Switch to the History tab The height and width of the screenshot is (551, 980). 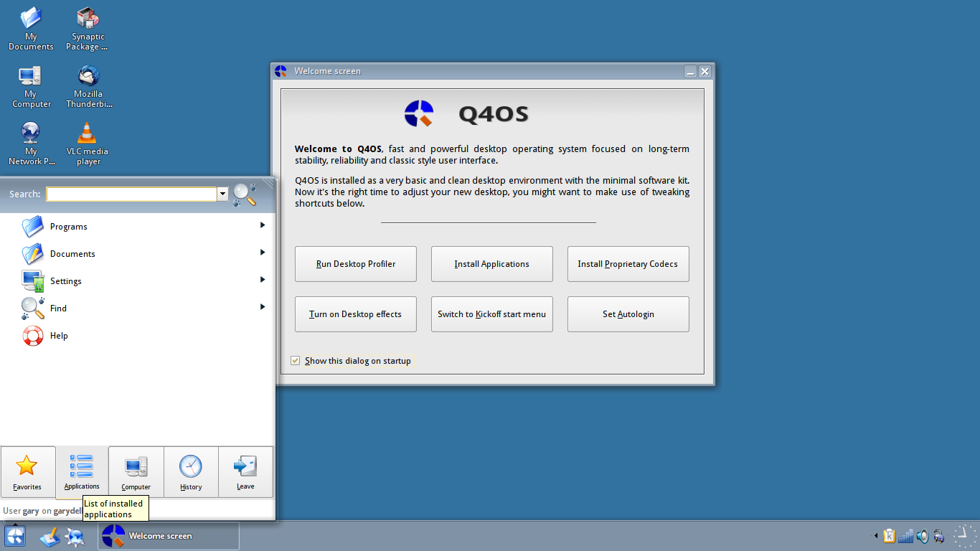click(191, 472)
